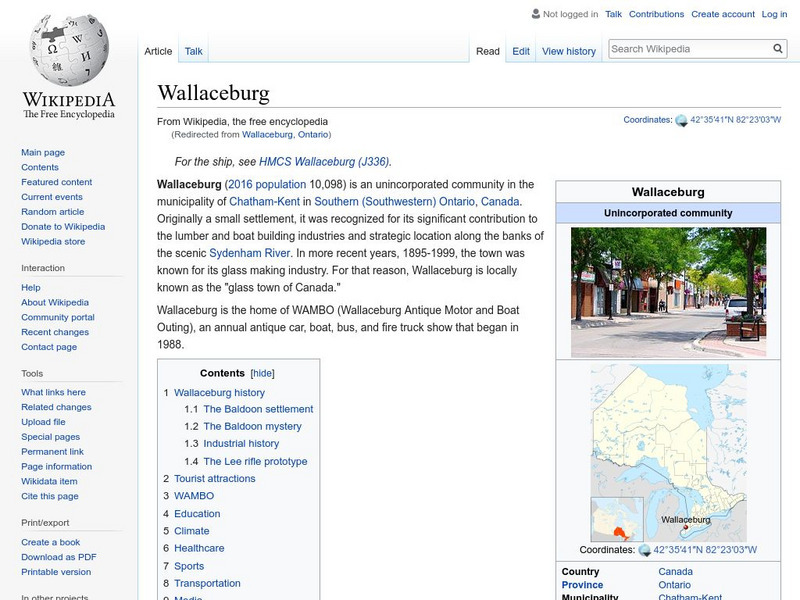Open the Ontario location map image
The width and height of the screenshot is (800, 600).
click(x=668, y=453)
